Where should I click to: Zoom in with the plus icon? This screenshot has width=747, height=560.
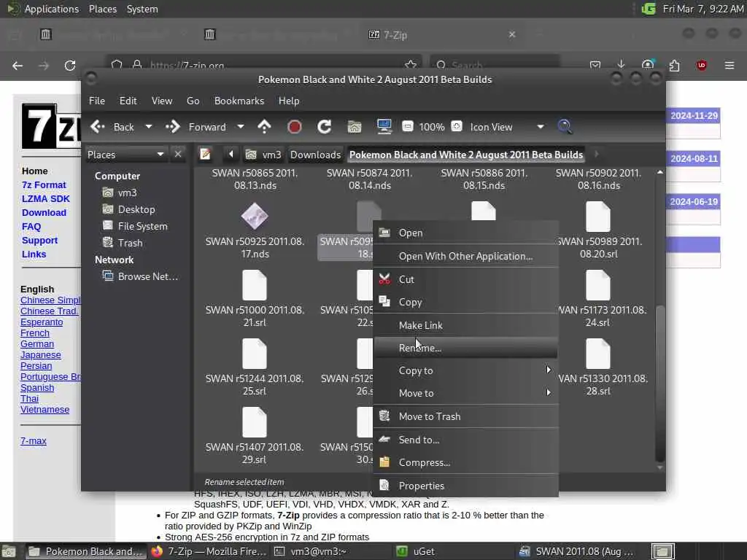tap(457, 127)
